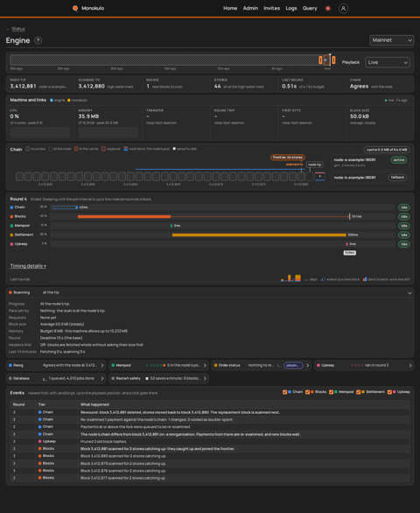The height and width of the screenshot is (513, 420).
Task: Click the Memory value 35.9 MB
Action: click(x=88, y=116)
